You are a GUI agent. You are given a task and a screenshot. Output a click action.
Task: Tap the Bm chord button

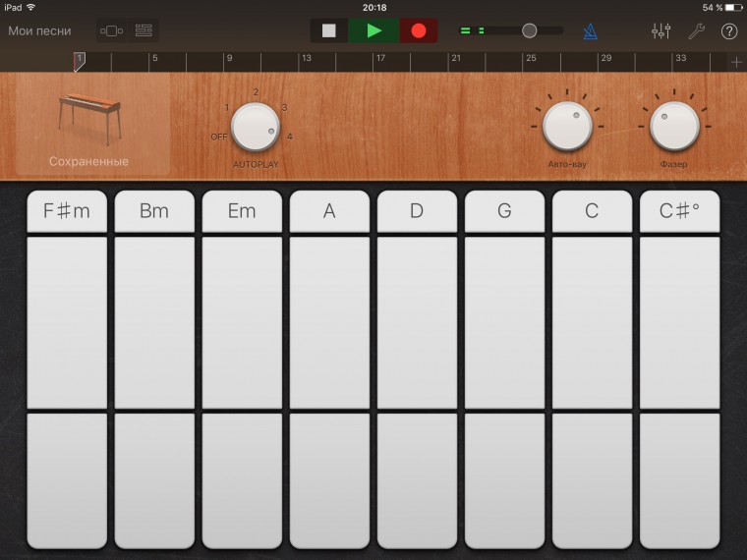click(154, 211)
